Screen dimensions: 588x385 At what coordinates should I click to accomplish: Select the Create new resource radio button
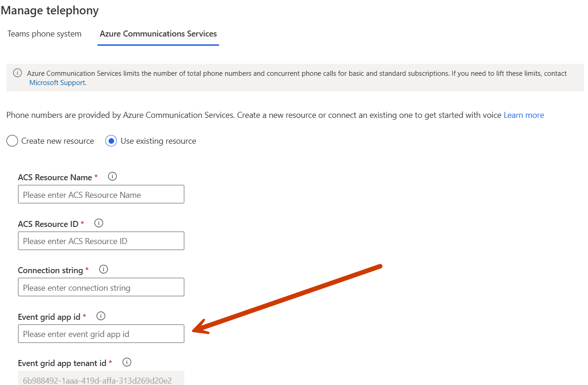pos(12,141)
